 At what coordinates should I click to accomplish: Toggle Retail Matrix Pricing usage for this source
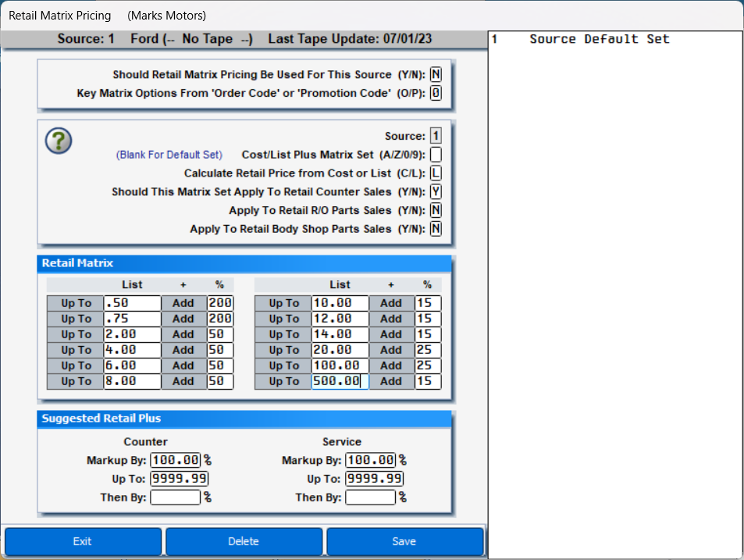point(436,74)
